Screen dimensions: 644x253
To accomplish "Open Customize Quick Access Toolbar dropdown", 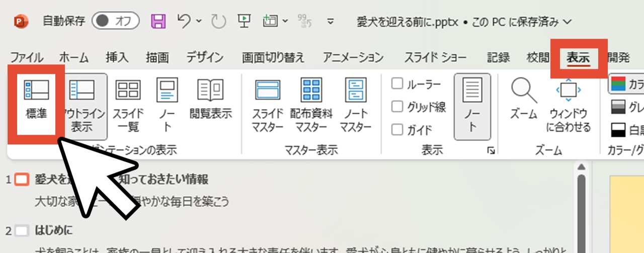I will click(x=331, y=22).
